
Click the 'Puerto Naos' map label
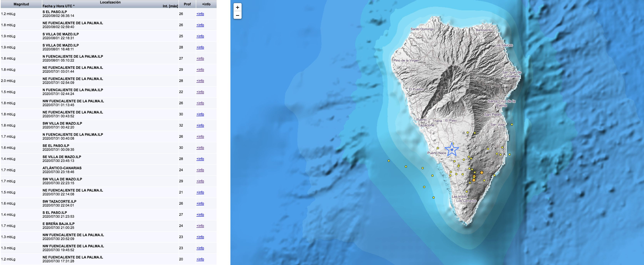pos(437,153)
